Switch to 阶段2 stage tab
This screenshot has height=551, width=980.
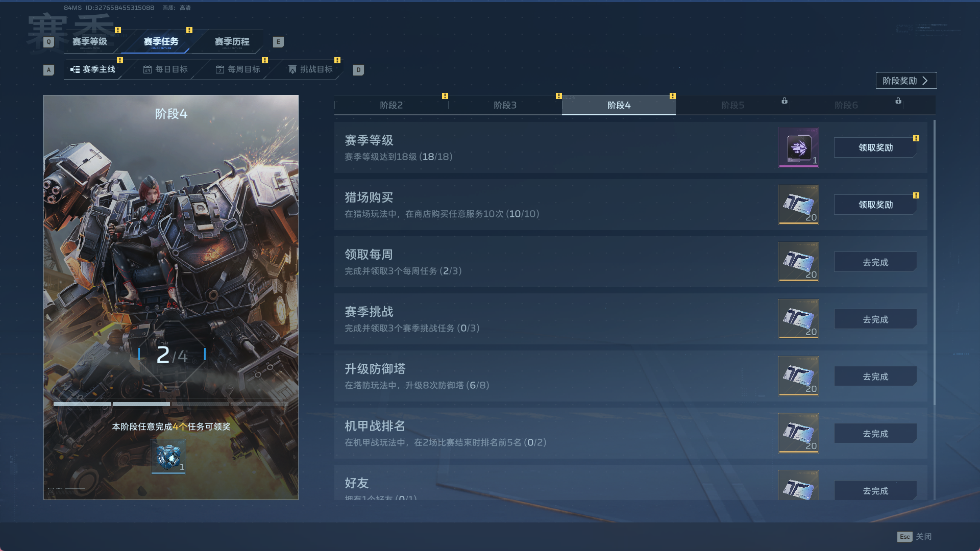pos(391,105)
